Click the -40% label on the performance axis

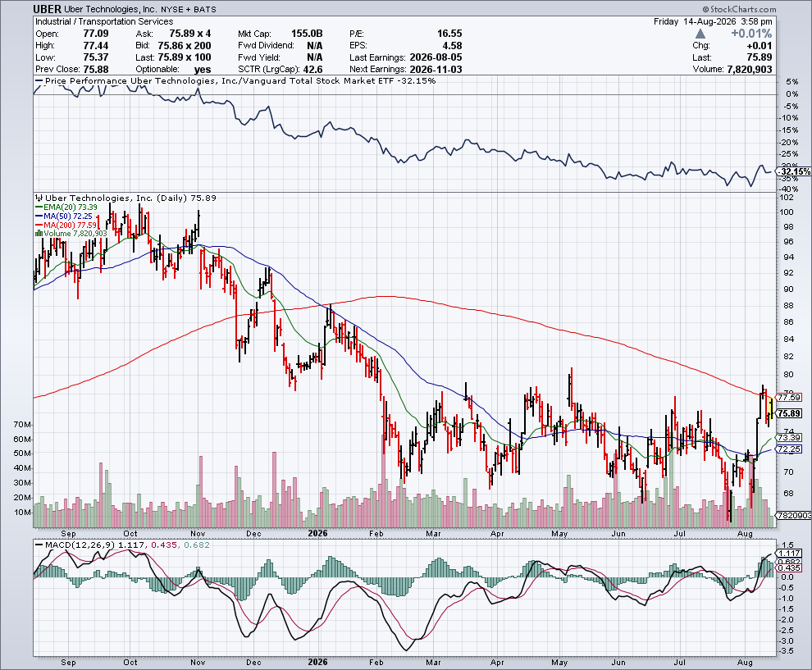coord(788,189)
